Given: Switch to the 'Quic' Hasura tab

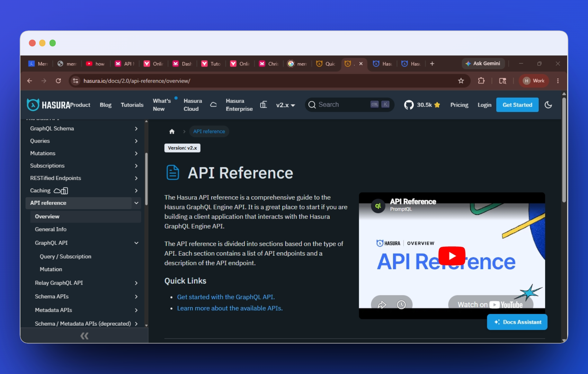Looking at the screenshot, I should [326, 64].
